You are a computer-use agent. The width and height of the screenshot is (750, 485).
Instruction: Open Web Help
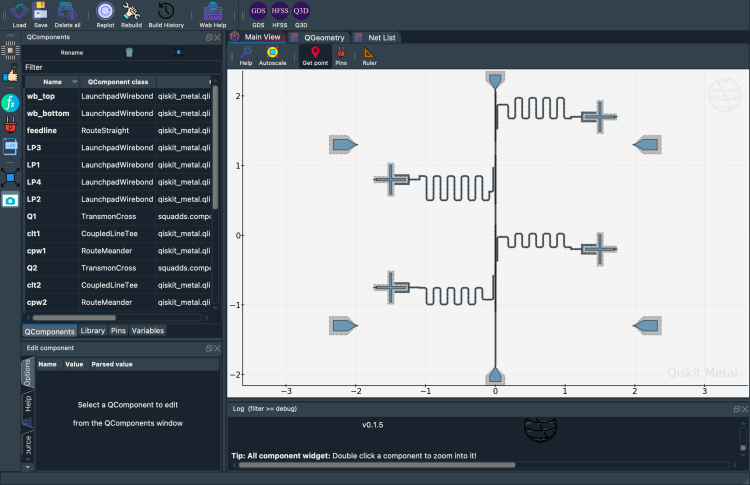point(212,15)
